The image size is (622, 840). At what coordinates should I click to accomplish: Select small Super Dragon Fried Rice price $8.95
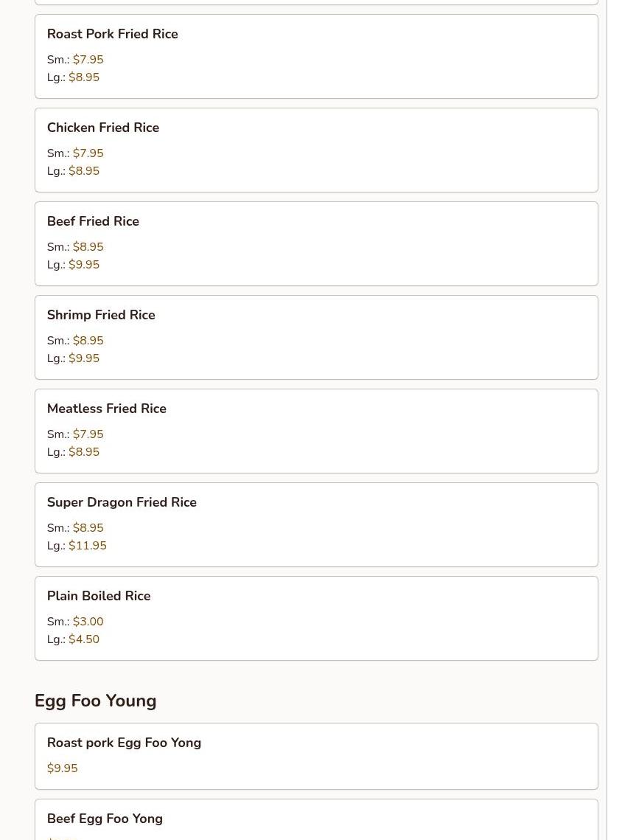[88, 528]
